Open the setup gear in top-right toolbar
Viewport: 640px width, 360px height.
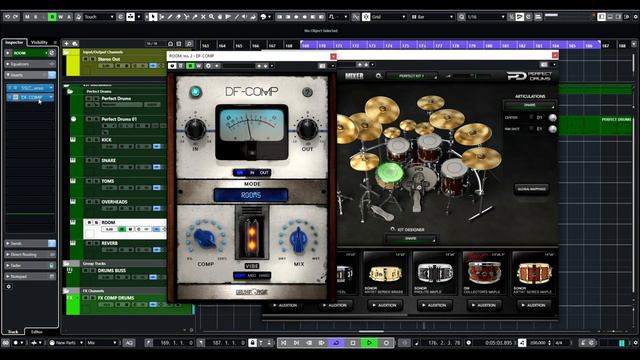tap(636, 17)
